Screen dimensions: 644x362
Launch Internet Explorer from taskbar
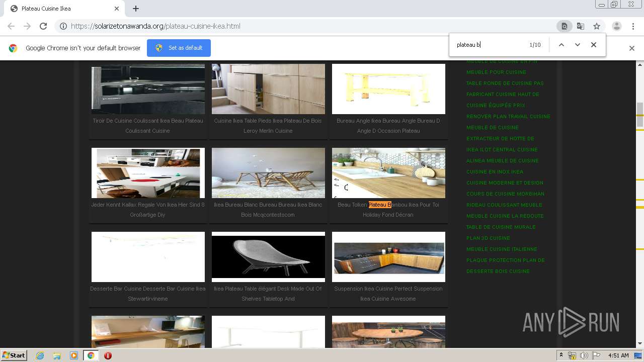pyautogui.click(x=40, y=355)
